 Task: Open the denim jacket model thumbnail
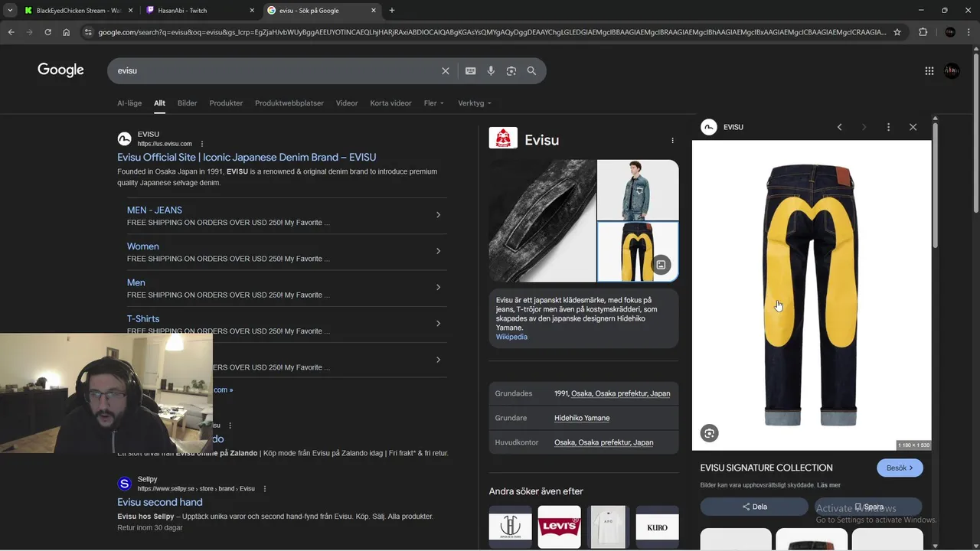[638, 190]
